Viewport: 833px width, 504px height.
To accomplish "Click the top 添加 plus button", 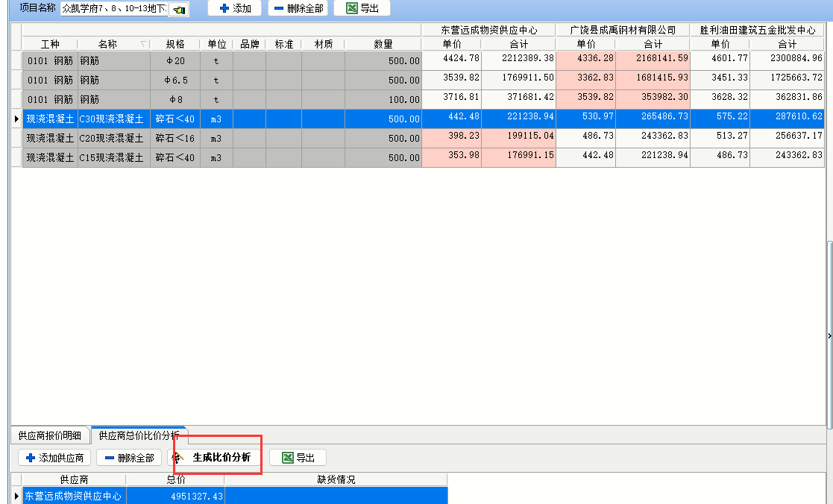I will [x=234, y=8].
